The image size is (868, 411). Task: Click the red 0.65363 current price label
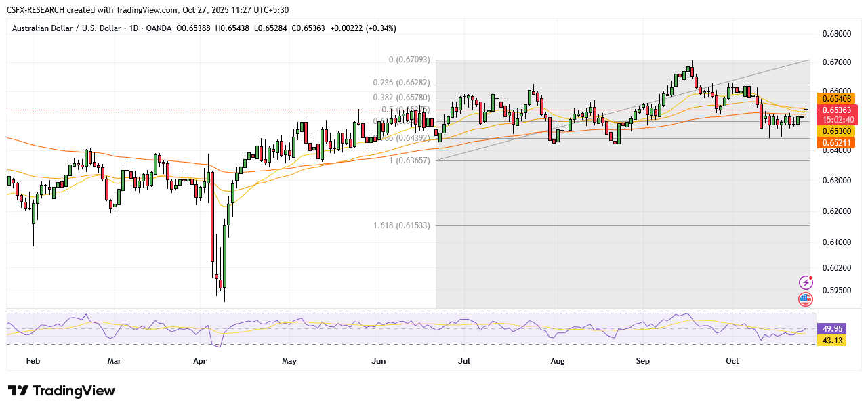pos(839,110)
